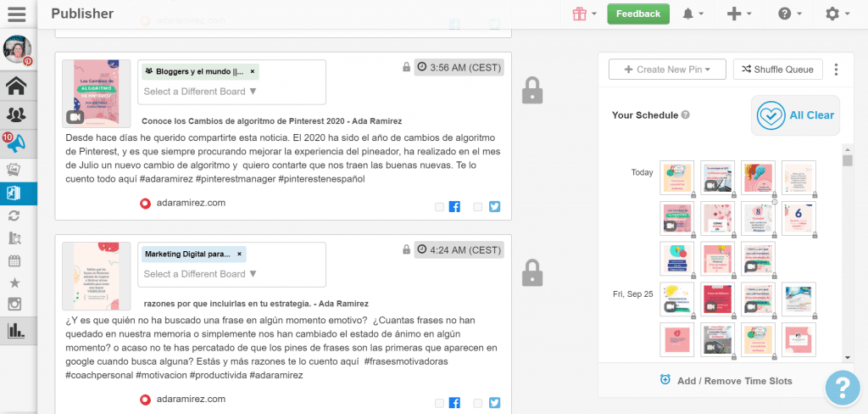
Task: Click title razones por que incluirlas
Action: tap(256, 304)
